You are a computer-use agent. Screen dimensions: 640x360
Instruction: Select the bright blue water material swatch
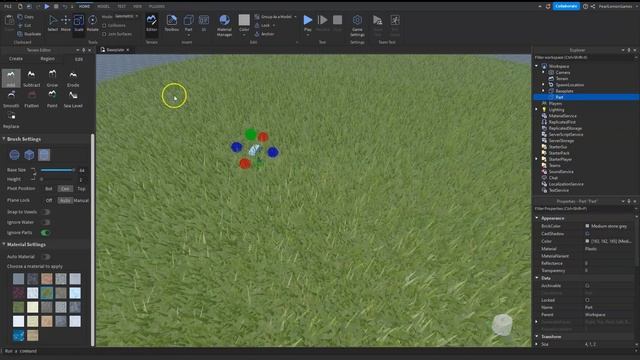18,335
